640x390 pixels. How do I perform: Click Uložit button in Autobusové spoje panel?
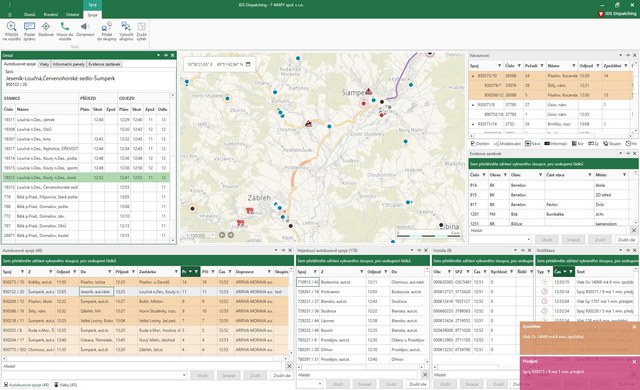(202, 375)
